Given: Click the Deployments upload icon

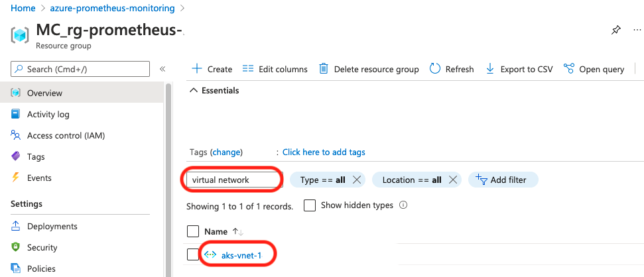Looking at the screenshot, I should (16, 226).
